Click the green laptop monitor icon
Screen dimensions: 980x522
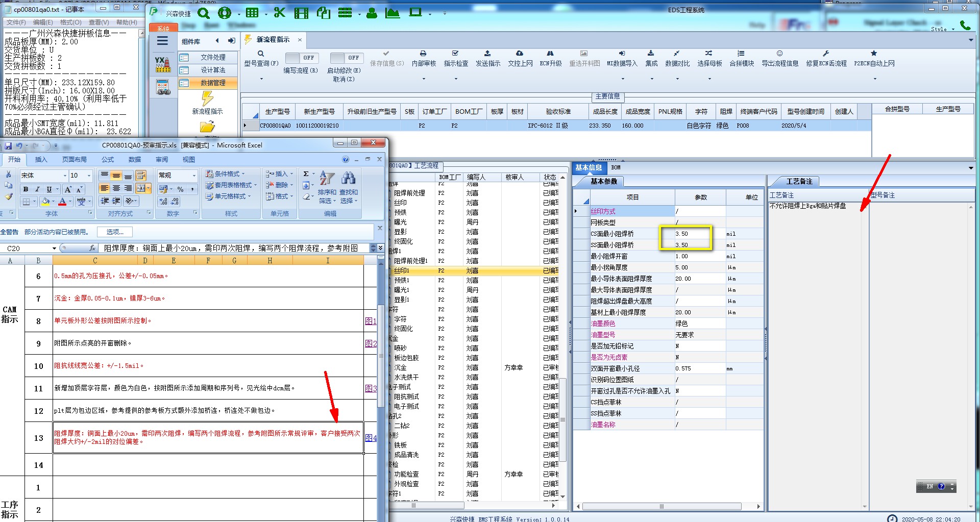(415, 12)
